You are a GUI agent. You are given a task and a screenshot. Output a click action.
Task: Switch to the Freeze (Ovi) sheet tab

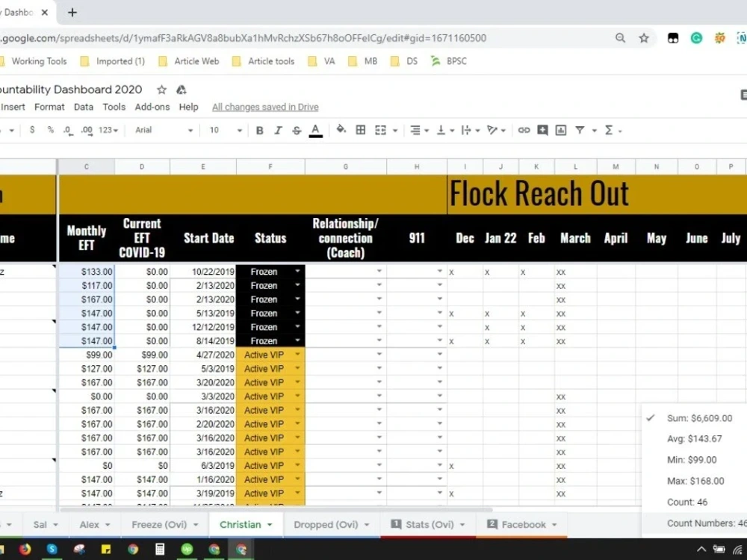tap(159, 525)
